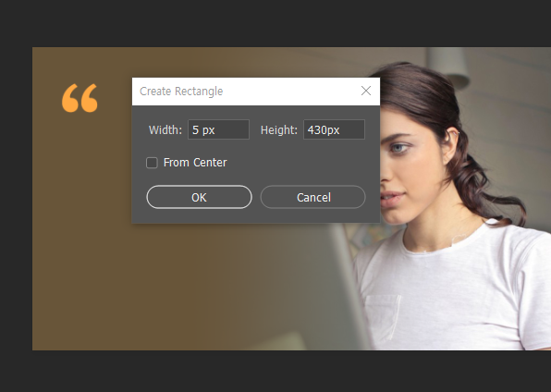Click the Height input field

[334, 129]
